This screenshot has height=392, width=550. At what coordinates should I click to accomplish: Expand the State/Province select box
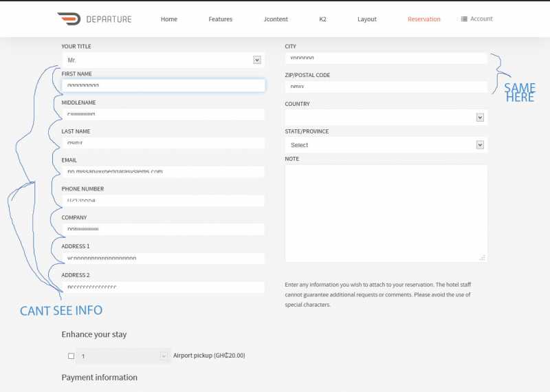click(386, 145)
